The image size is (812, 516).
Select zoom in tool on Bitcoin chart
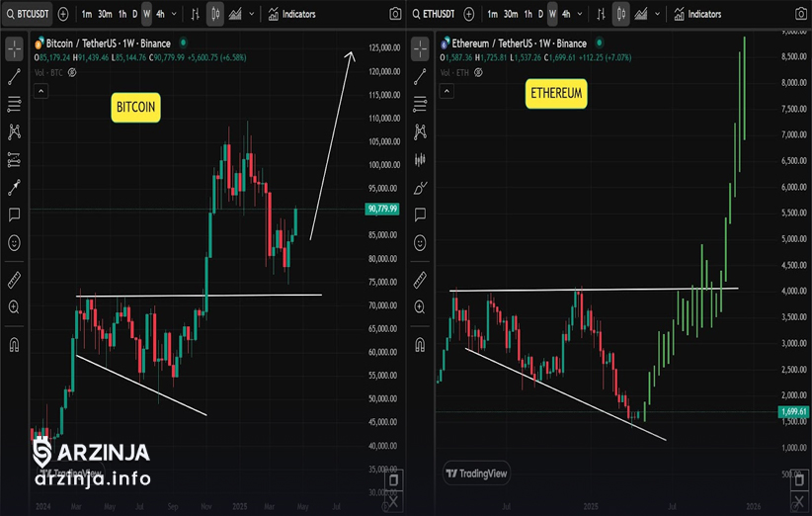pyautogui.click(x=15, y=307)
